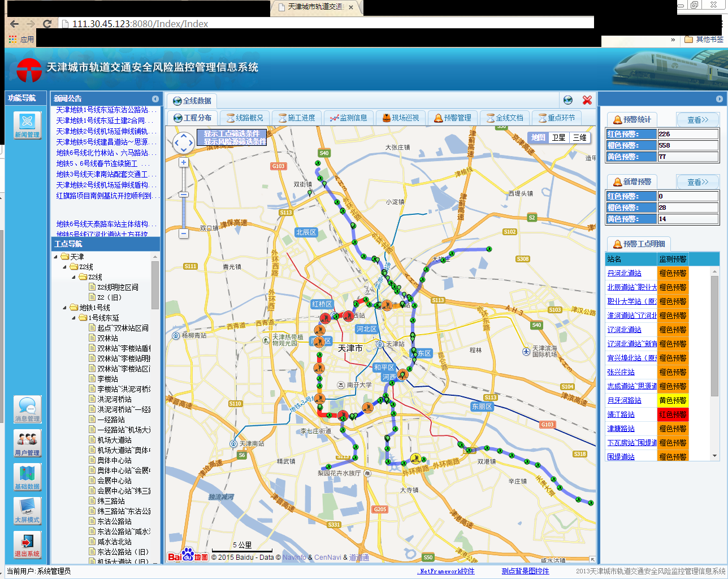This screenshot has height=579, width=728.
Task: Select Z2线明挖区间 in the tree
Action: click(x=117, y=287)
